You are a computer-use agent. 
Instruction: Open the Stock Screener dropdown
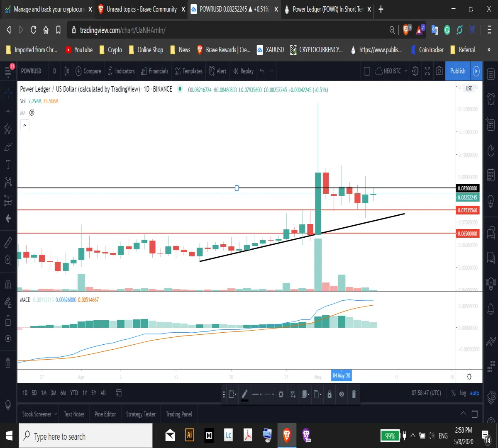39,414
